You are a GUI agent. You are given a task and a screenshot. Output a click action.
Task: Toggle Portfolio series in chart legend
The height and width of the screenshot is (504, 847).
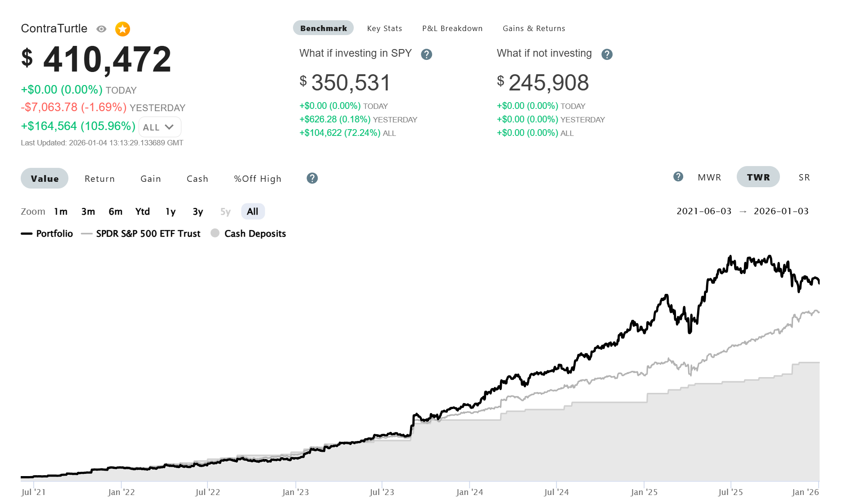[x=47, y=234]
